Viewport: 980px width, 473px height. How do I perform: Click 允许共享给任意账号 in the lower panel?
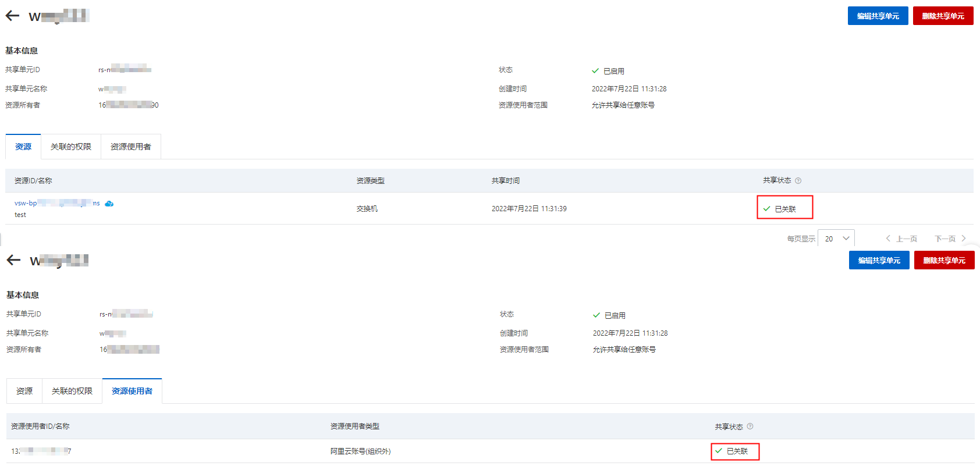(x=624, y=350)
